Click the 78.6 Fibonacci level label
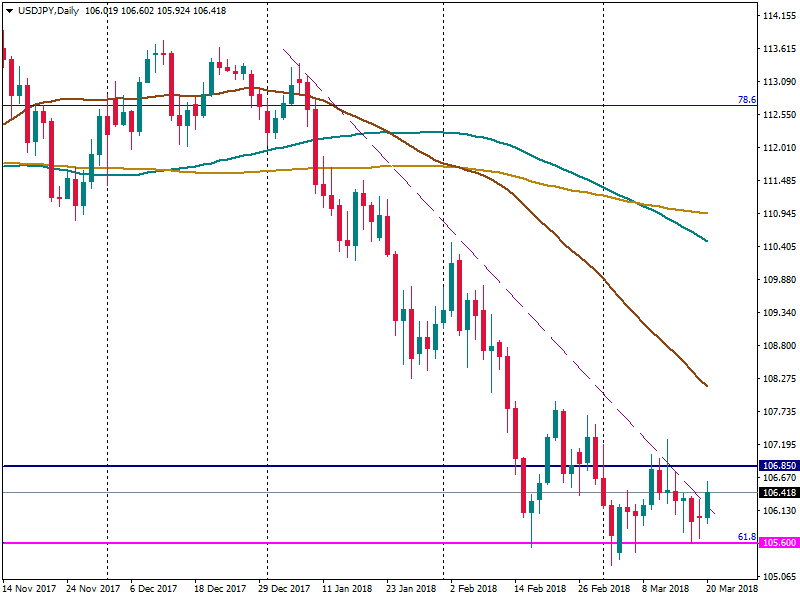This screenshot has height=600, width=800. click(746, 100)
